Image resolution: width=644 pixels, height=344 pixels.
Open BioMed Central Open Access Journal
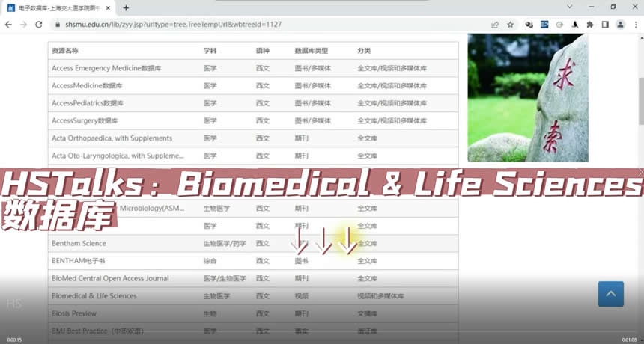pyautogui.click(x=110, y=278)
